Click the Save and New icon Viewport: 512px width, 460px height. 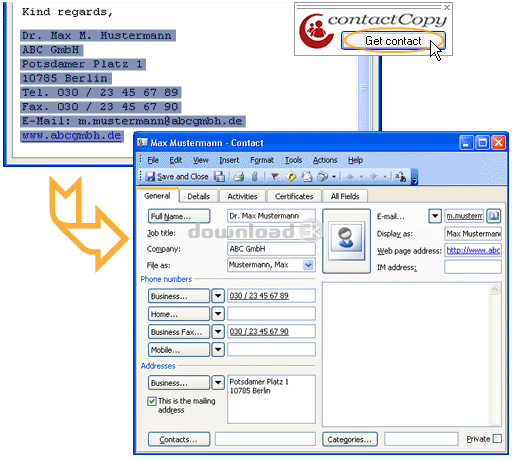219,176
